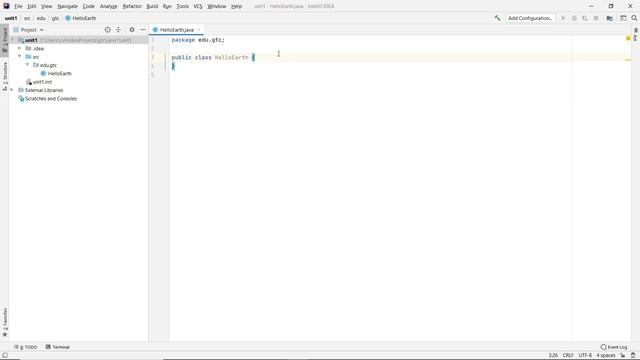Toggle the TODO tool window
Screen dimensions: 640x360
tap(25, 347)
